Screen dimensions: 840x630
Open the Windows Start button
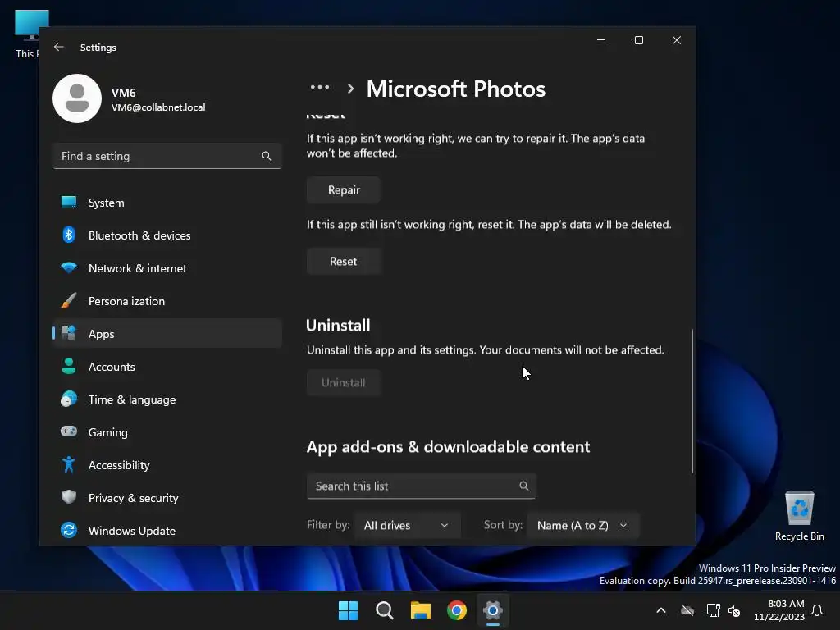[348, 610]
